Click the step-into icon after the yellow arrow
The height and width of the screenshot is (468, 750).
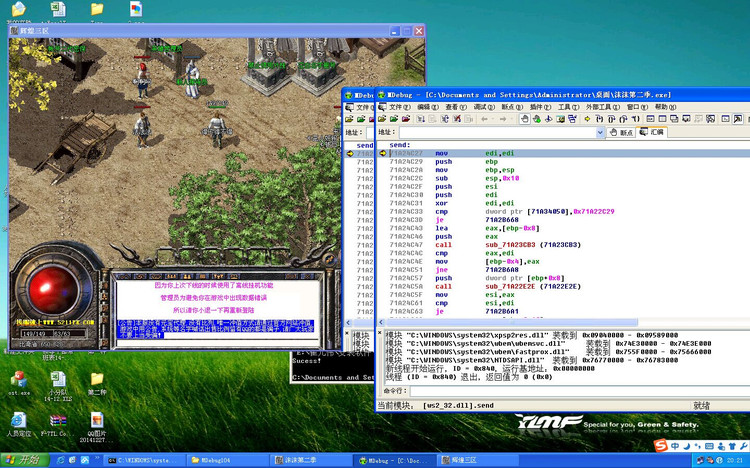point(599,119)
